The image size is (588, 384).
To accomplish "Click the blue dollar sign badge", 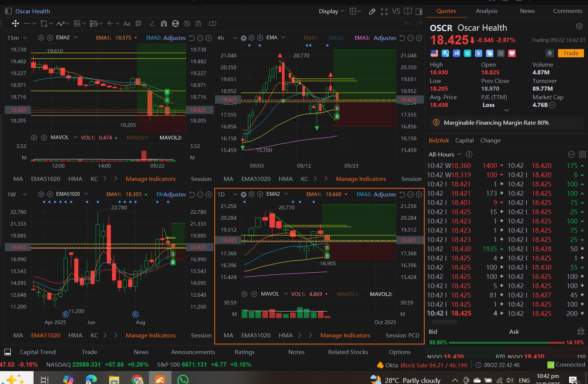I will pos(479,53).
